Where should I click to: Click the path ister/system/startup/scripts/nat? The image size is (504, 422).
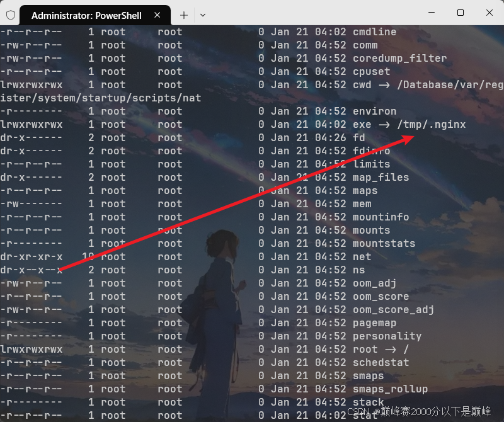point(101,98)
